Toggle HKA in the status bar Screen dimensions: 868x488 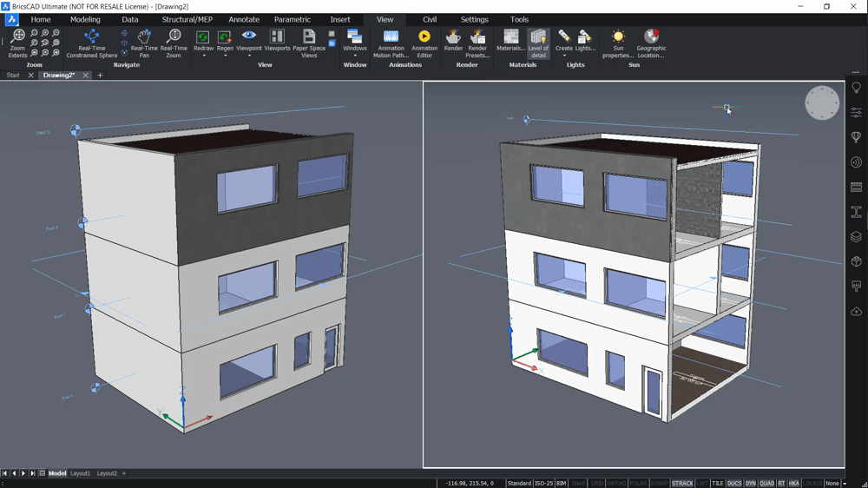(794, 484)
